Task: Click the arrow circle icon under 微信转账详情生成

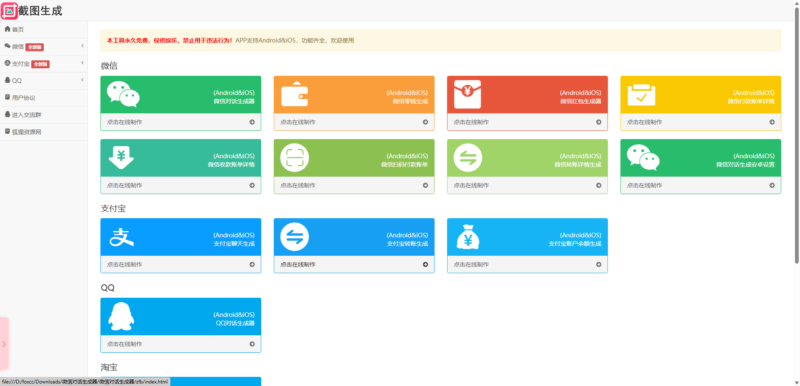Action: tap(599, 186)
